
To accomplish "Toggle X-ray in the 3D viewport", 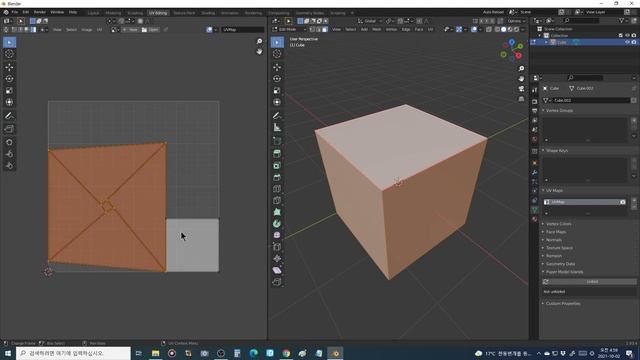I will [x=489, y=29].
